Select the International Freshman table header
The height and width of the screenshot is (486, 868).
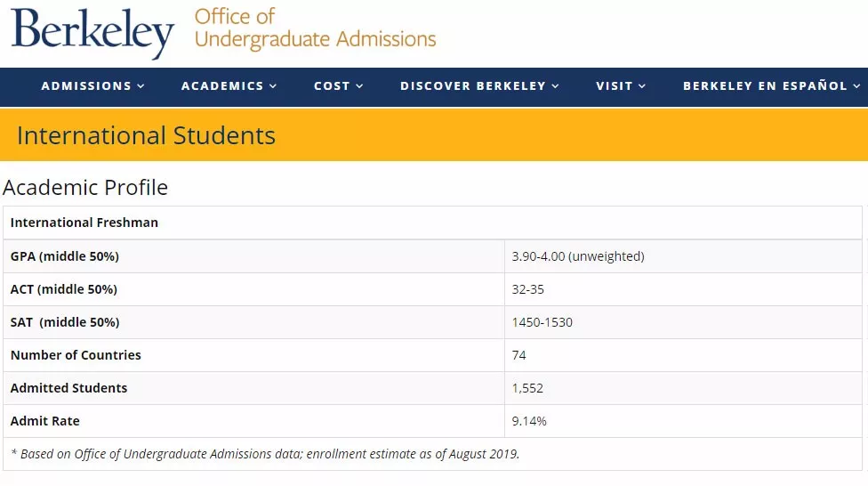tap(84, 223)
